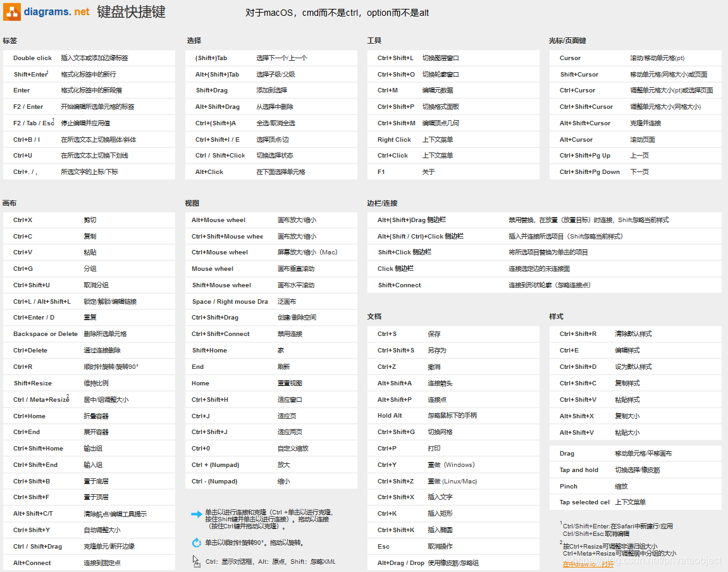Click the Alt+Shift+Drag shortcut

(x=218, y=107)
